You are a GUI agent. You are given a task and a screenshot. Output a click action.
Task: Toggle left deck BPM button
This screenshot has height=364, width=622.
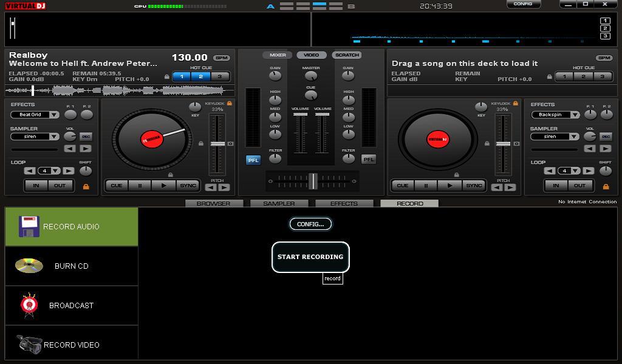pyautogui.click(x=221, y=58)
